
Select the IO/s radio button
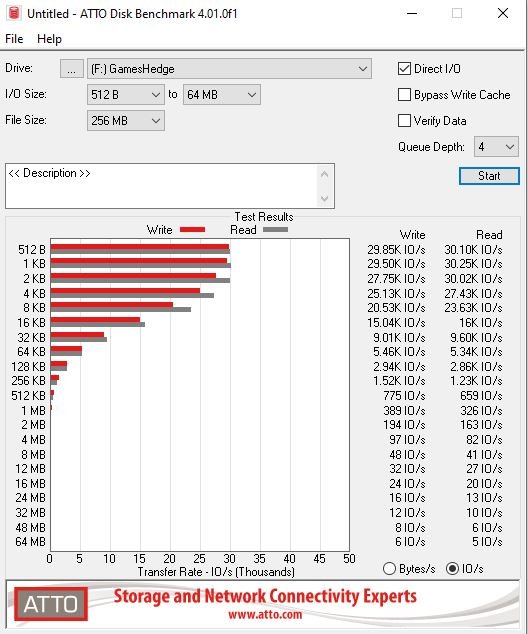(x=452, y=568)
